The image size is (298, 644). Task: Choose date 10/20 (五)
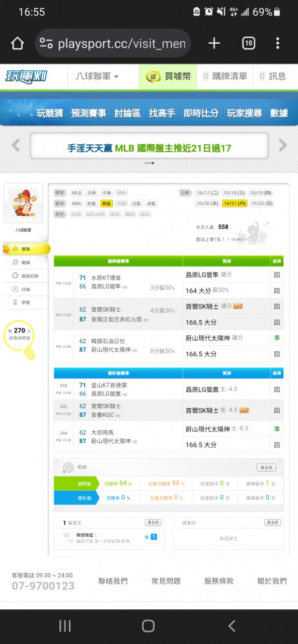coord(208,204)
